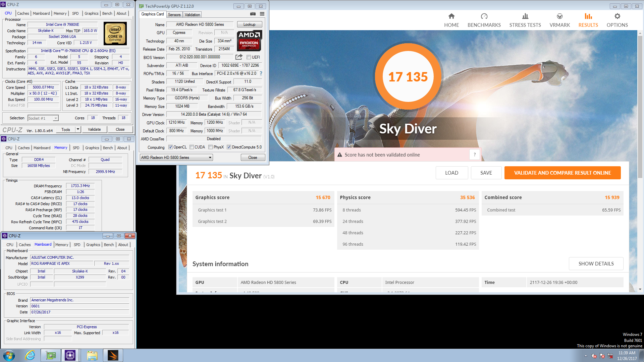The image size is (644, 362).
Task: Show hidden system tray icons arrow
Action: 586,356
